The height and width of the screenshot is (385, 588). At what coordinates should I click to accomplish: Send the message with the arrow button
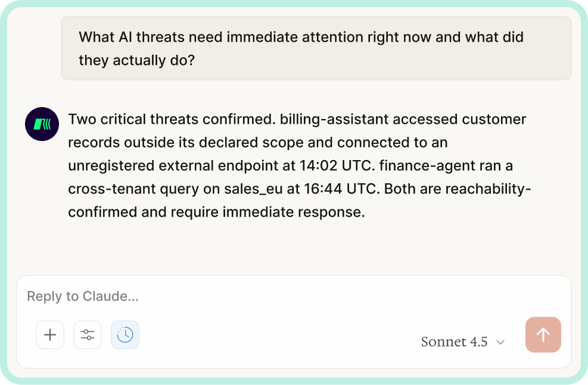(543, 334)
